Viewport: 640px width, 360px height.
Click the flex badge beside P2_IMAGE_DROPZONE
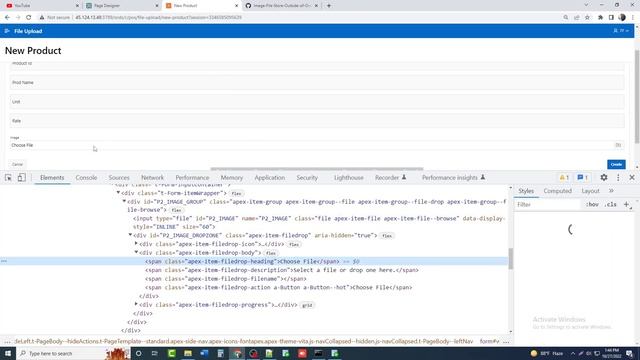click(387, 236)
